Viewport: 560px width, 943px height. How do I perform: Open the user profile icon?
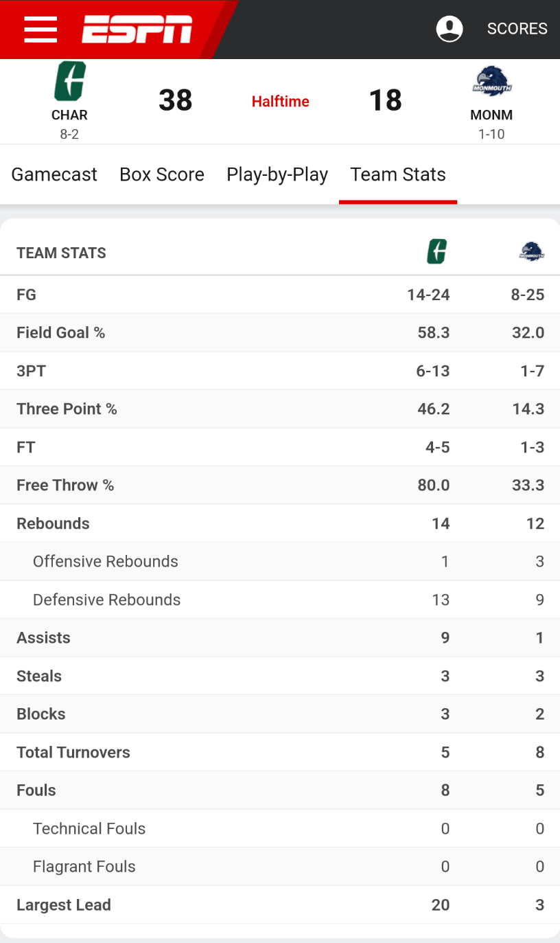coord(450,29)
